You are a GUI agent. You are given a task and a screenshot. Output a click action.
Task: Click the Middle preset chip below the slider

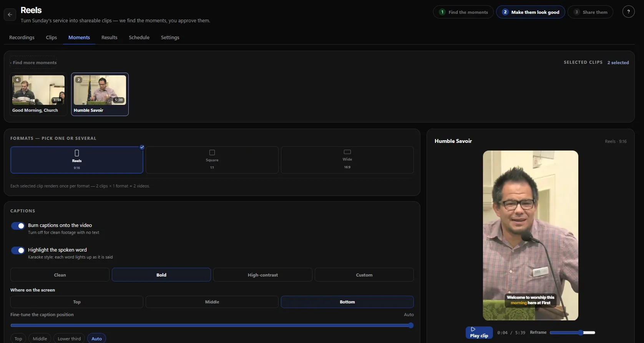coord(40,338)
